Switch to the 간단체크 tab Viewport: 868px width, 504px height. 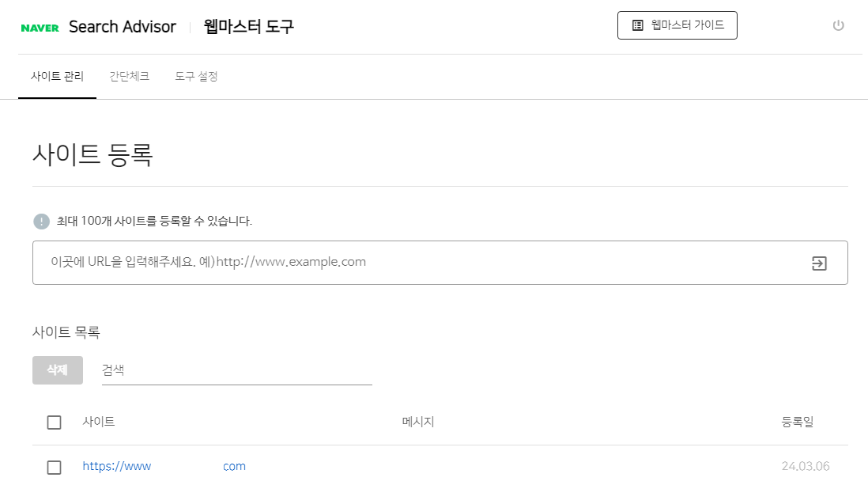(129, 77)
